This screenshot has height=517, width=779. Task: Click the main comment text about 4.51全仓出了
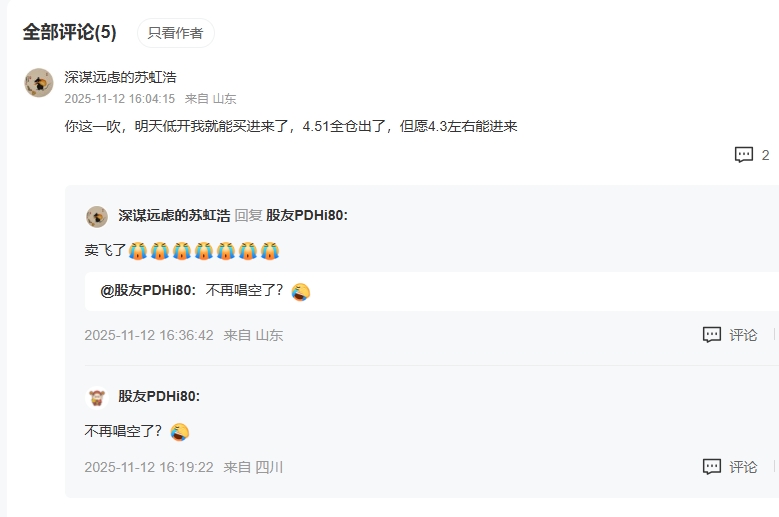click(291, 126)
